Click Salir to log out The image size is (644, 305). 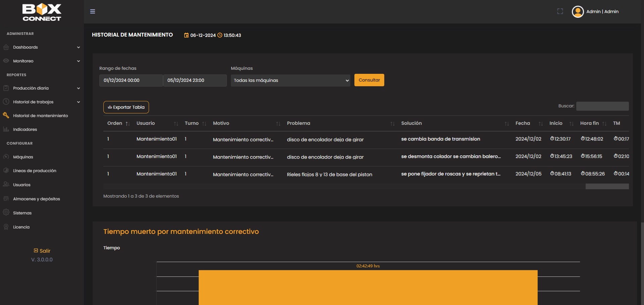coord(42,251)
